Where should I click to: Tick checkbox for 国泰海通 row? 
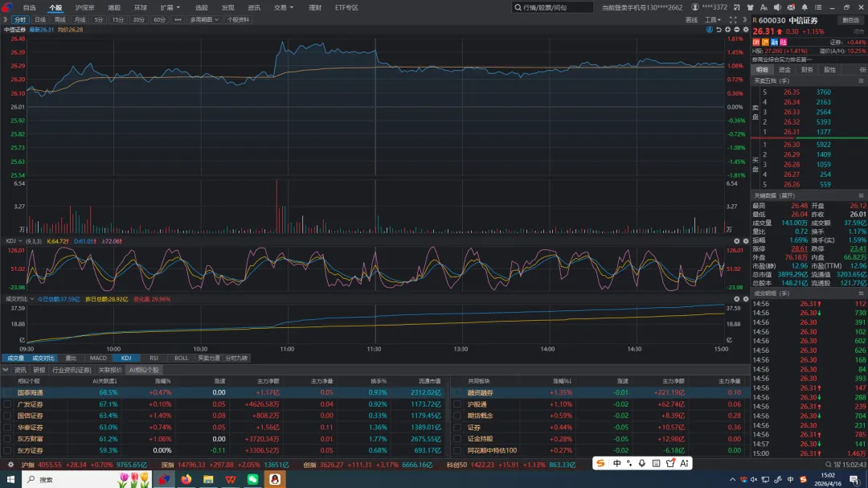(x=7, y=392)
